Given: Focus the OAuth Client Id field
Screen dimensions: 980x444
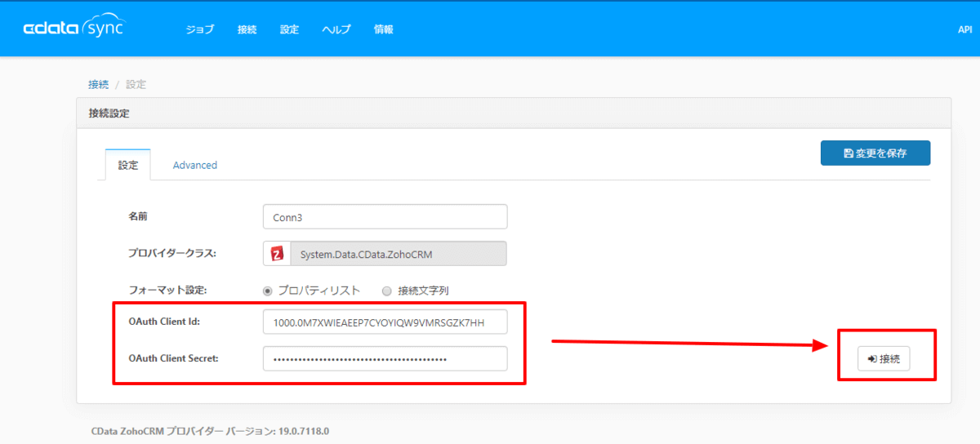Looking at the screenshot, I should click(385, 322).
